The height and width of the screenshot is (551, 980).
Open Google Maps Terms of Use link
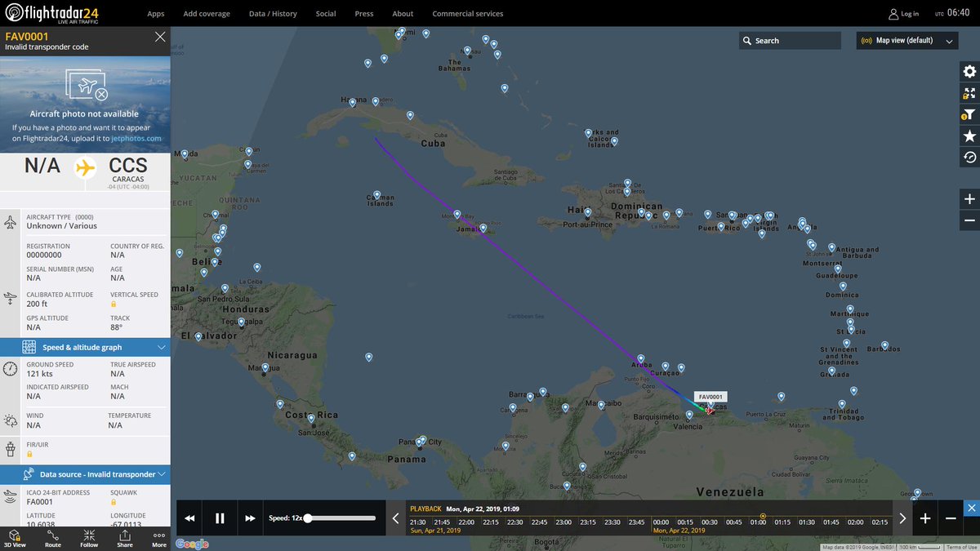click(x=961, y=547)
